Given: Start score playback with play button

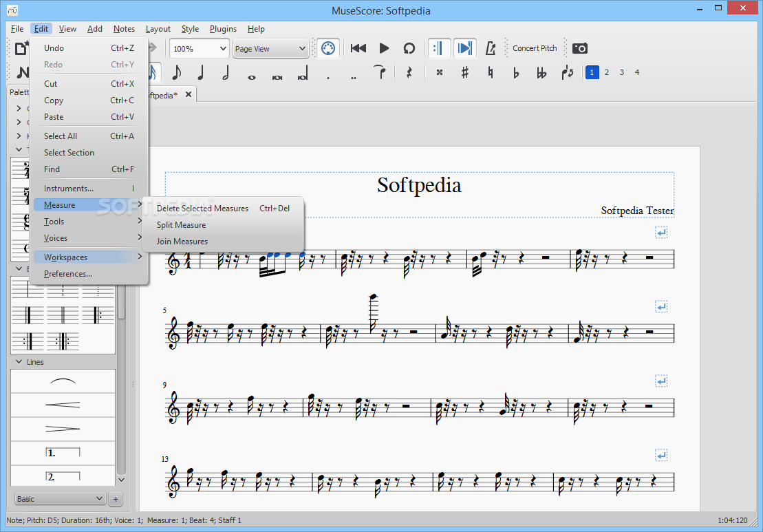Looking at the screenshot, I should [384, 48].
